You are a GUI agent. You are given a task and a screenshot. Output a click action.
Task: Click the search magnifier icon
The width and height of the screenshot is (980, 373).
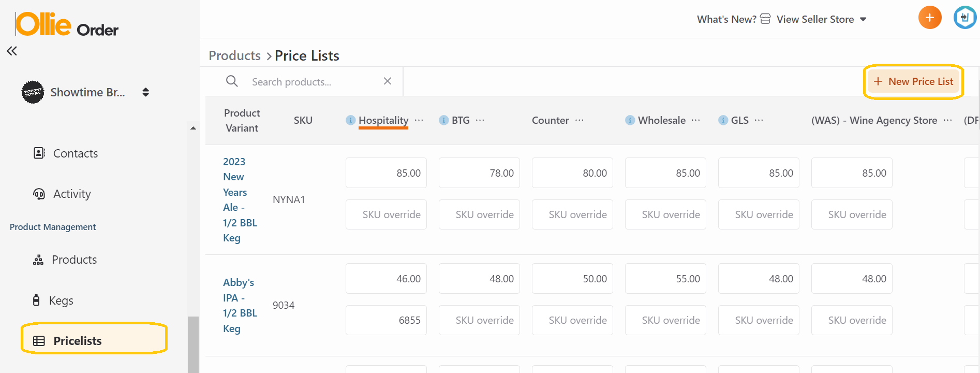pos(232,81)
